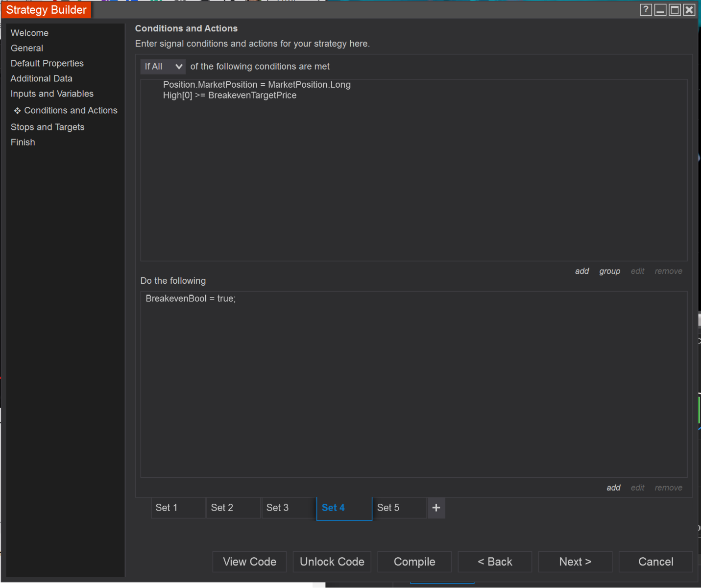
Task: Switch to Set 5 tab
Action: coord(399,508)
